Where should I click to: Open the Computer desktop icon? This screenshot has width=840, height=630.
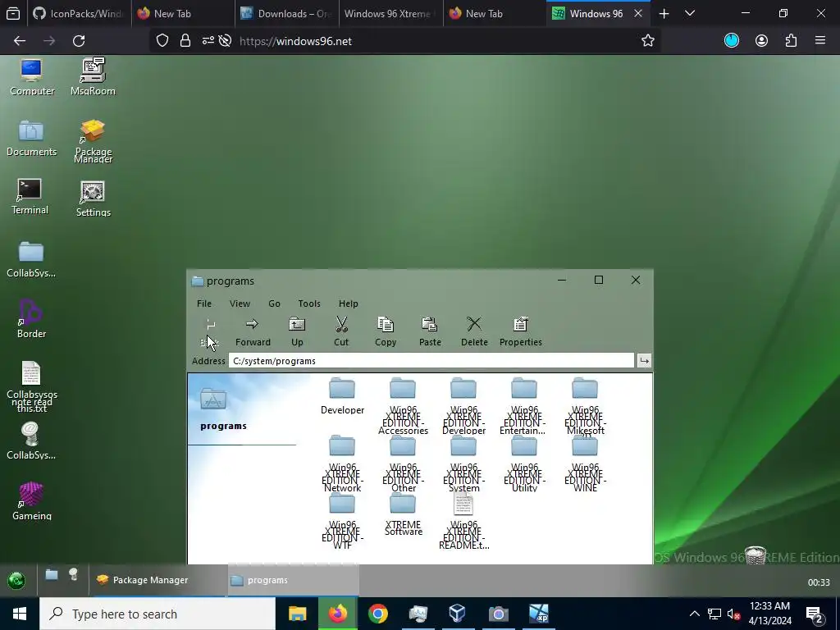32,76
